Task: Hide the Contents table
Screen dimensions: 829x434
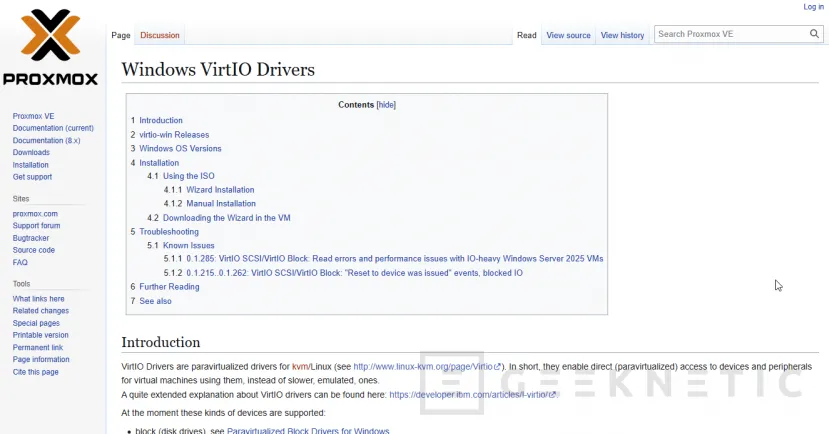Action: [386, 105]
